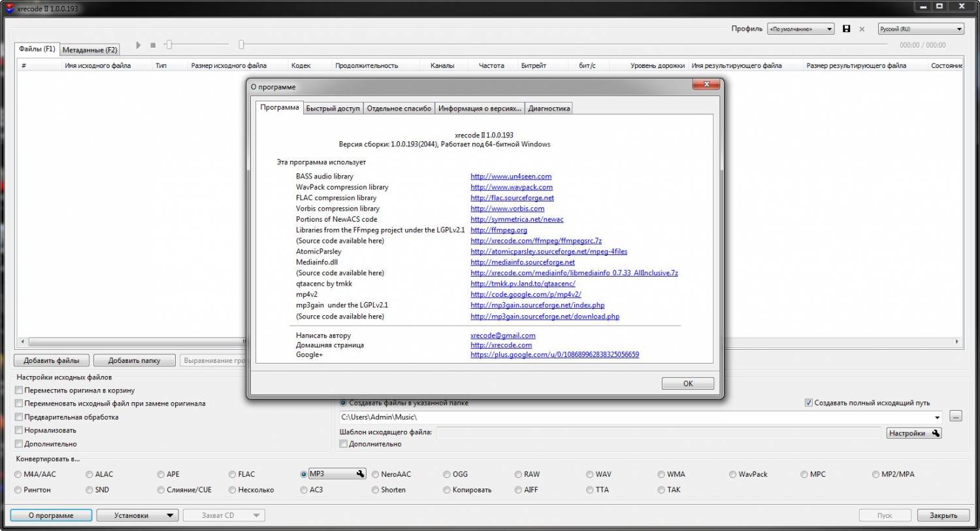This screenshot has height=531, width=980.
Task: Choose the WavPack output format
Action: [733, 474]
